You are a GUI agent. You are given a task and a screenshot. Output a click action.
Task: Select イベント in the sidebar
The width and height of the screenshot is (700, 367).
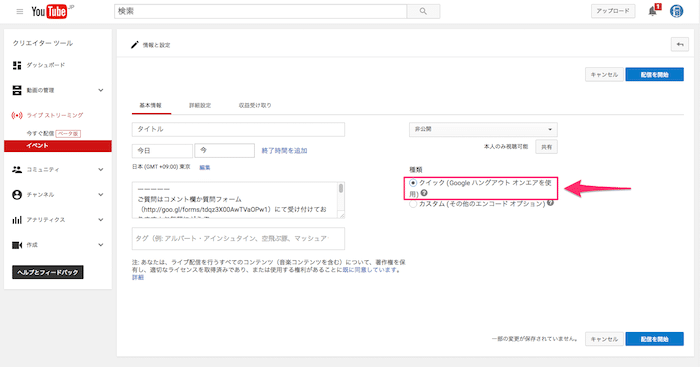coord(58,146)
